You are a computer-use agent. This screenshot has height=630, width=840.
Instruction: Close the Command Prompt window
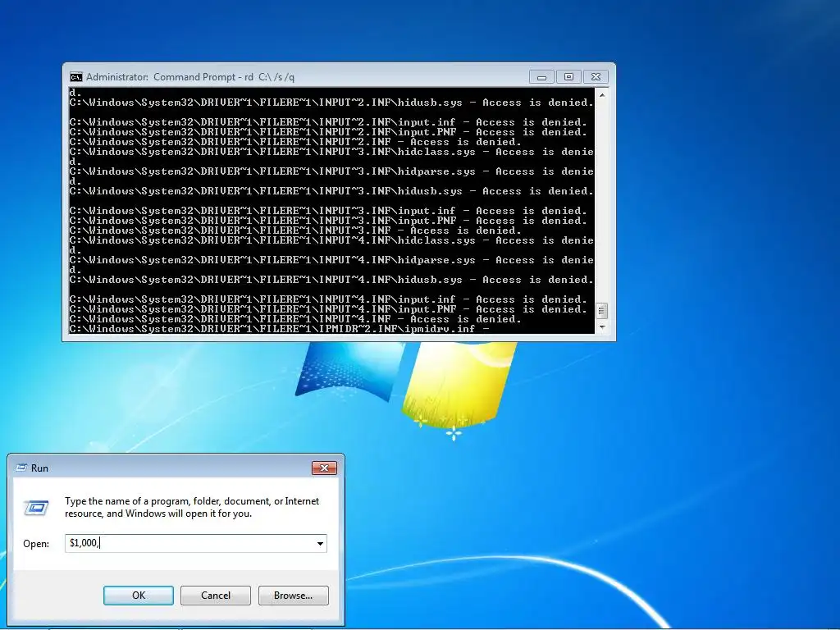pyautogui.click(x=596, y=77)
